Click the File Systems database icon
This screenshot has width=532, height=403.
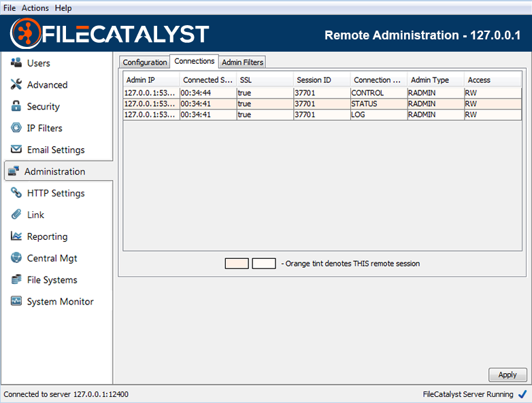click(x=16, y=279)
